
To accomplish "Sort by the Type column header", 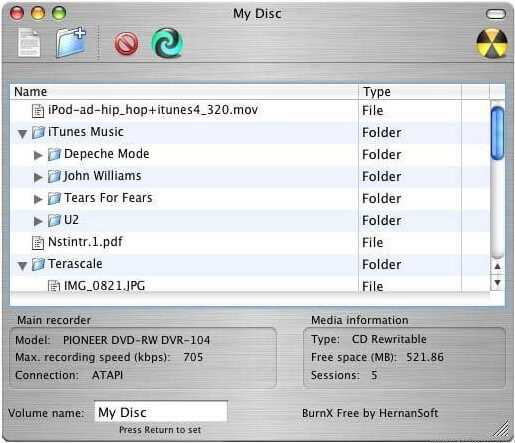I will (410, 92).
